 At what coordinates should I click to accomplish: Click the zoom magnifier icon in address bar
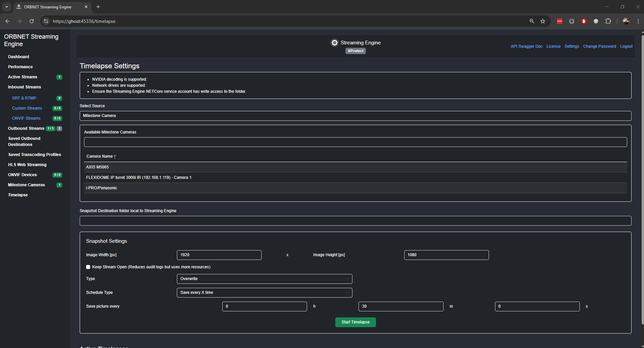(x=532, y=21)
